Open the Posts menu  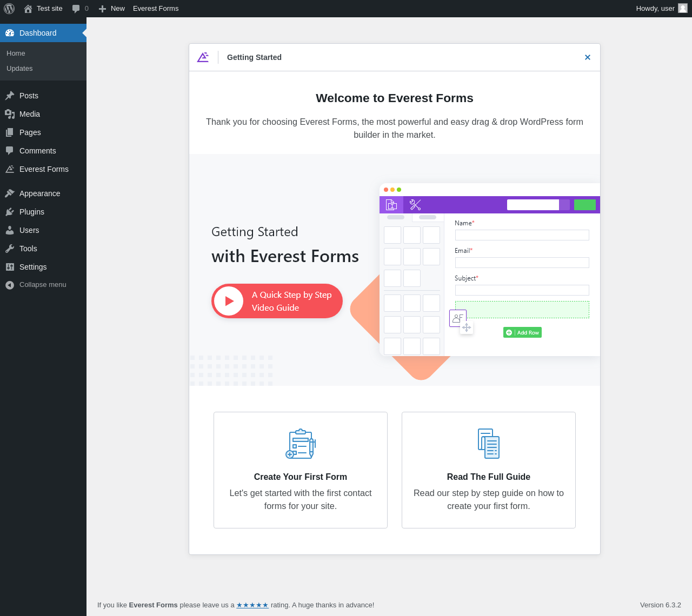coord(43,96)
